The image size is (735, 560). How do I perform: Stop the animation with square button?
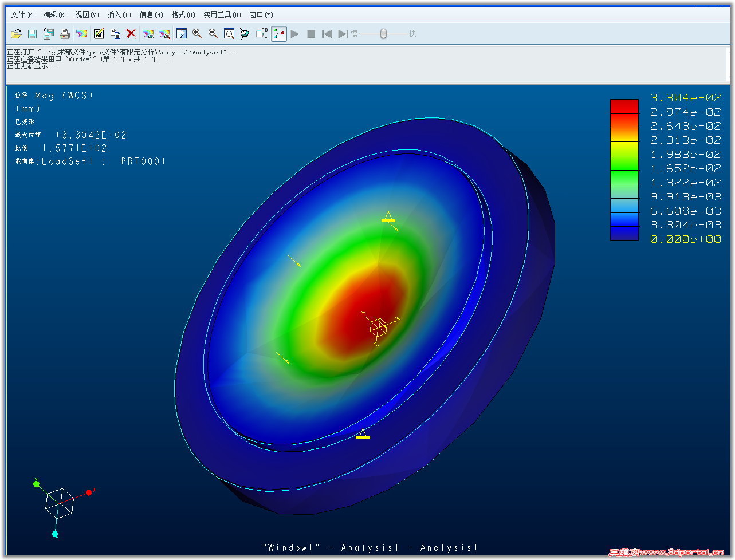point(311,34)
